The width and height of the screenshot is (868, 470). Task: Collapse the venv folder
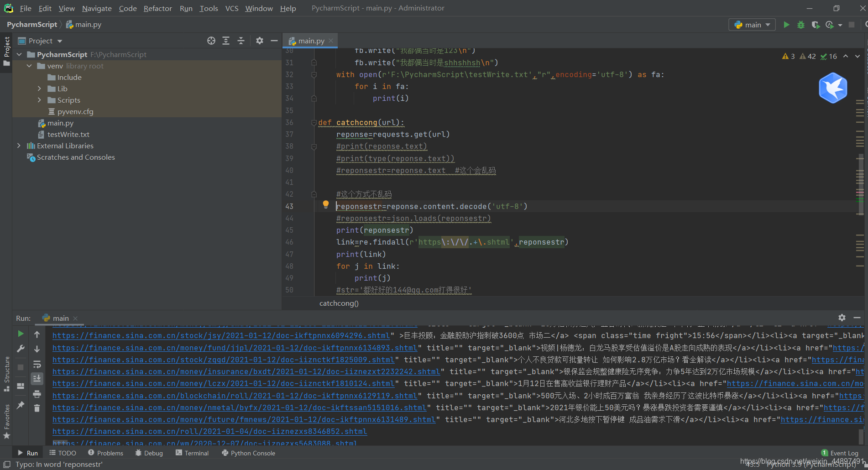29,66
